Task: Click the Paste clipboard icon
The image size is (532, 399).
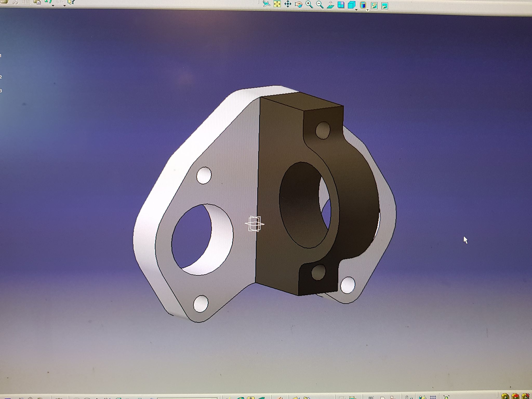Action: click(37, 2)
